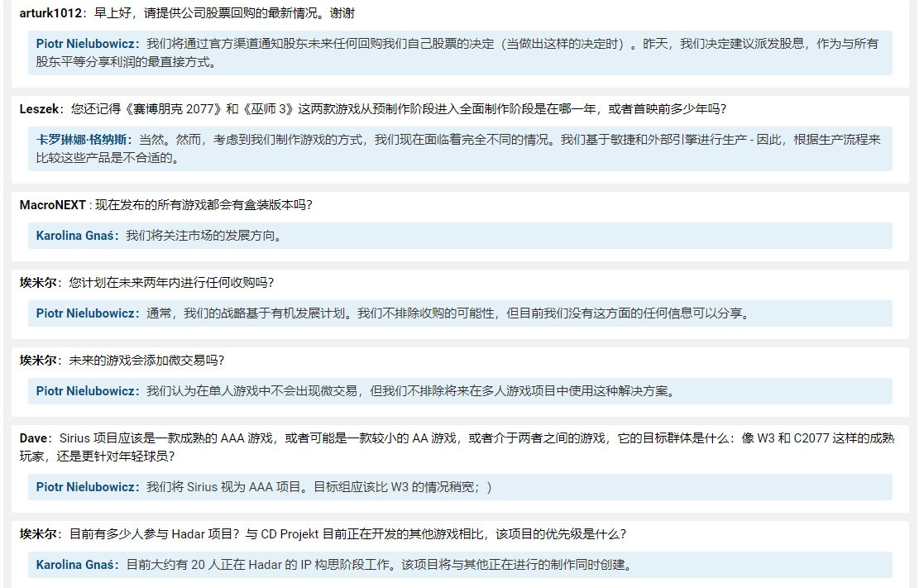Select the stock buyback question text
919x588 pixels.
pos(207,12)
